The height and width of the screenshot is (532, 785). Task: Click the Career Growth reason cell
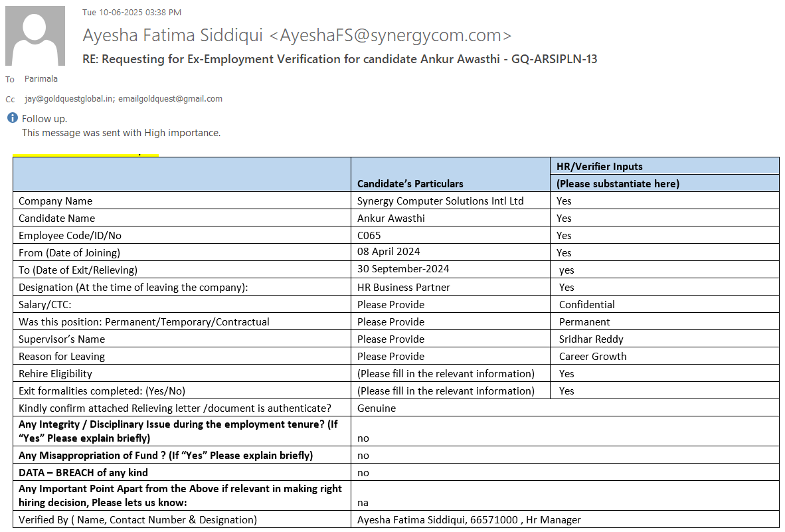click(592, 357)
